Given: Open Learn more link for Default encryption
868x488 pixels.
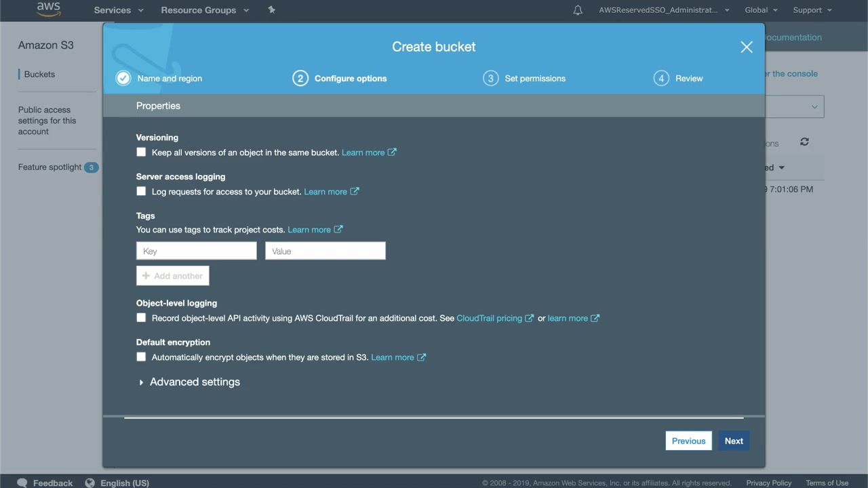Looking at the screenshot, I should pyautogui.click(x=393, y=357).
